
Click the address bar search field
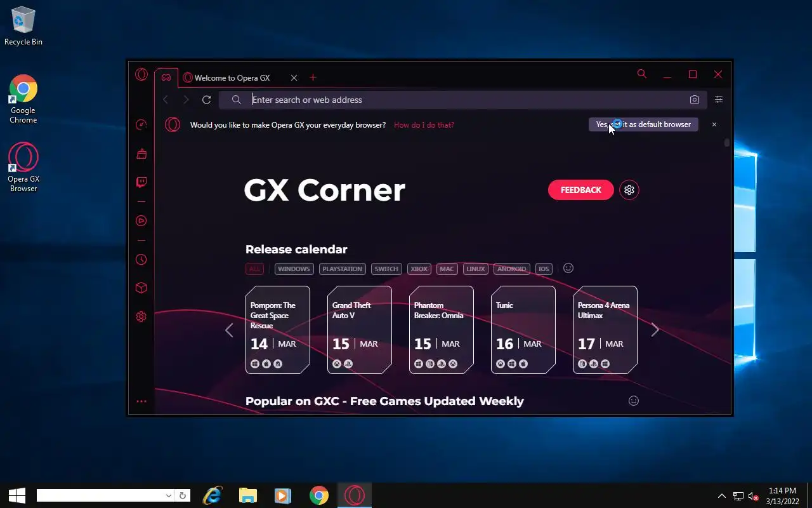pyautogui.click(x=463, y=100)
